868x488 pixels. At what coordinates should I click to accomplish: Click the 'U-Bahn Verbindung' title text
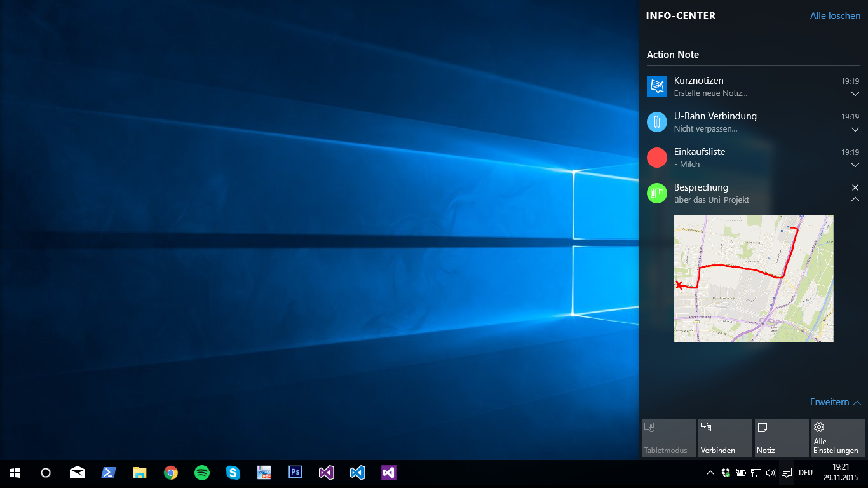[715, 116]
